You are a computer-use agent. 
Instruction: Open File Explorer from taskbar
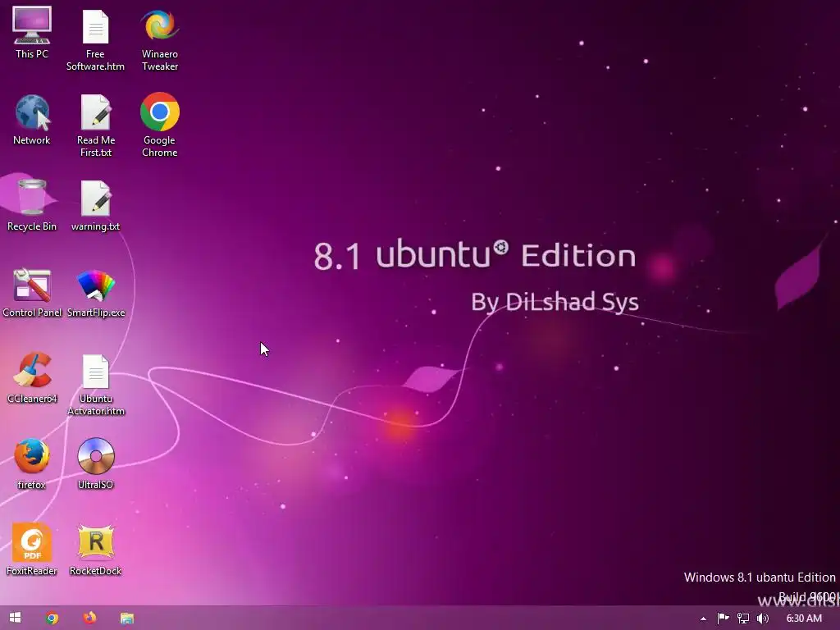point(126,619)
